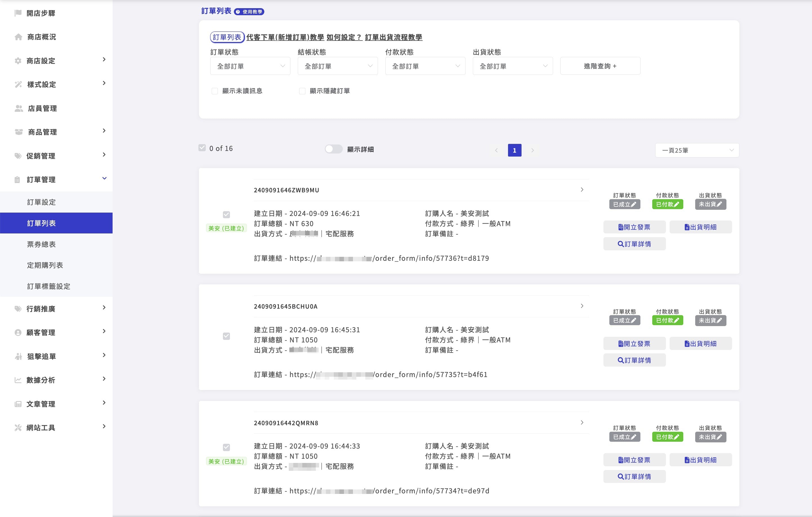Open 訂單標籤設定 in the sidebar
Screen dimensions: 812x517
click(56, 286)
